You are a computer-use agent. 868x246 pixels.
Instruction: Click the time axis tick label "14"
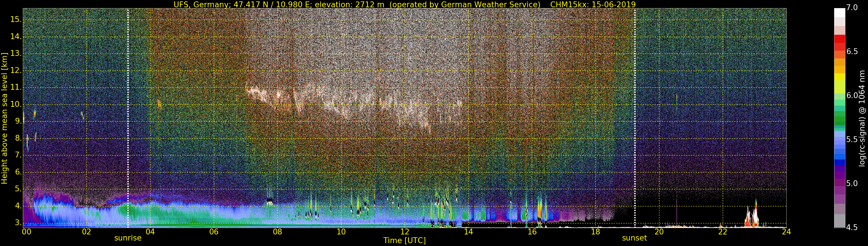pyautogui.click(x=468, y=232)
